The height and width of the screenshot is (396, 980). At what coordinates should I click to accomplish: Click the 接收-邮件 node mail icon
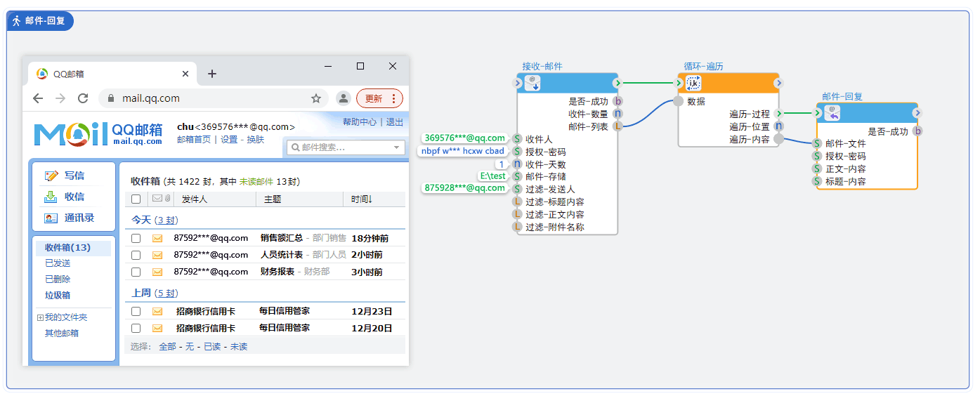tap(533, 84)
